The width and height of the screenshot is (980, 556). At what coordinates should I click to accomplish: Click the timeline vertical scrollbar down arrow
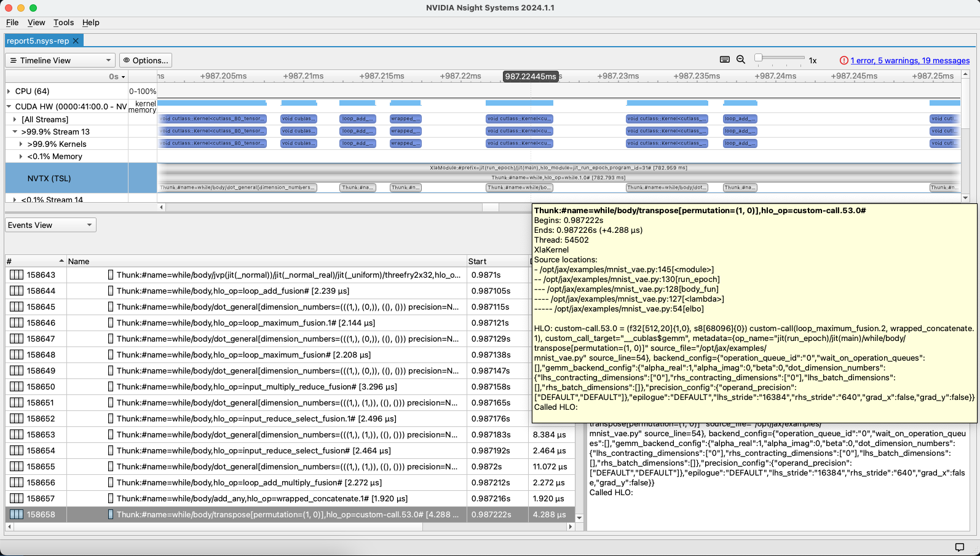point(965,198)
